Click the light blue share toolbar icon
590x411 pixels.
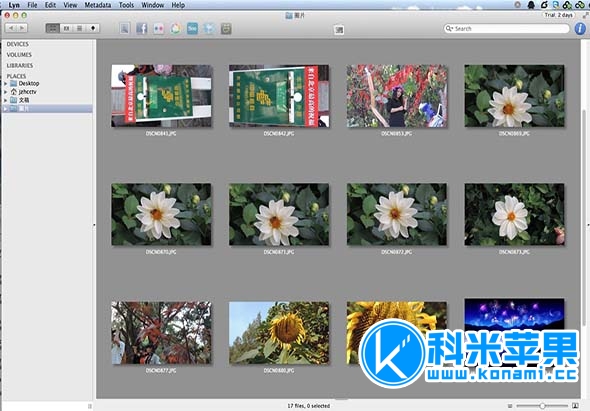click(209, 29)
